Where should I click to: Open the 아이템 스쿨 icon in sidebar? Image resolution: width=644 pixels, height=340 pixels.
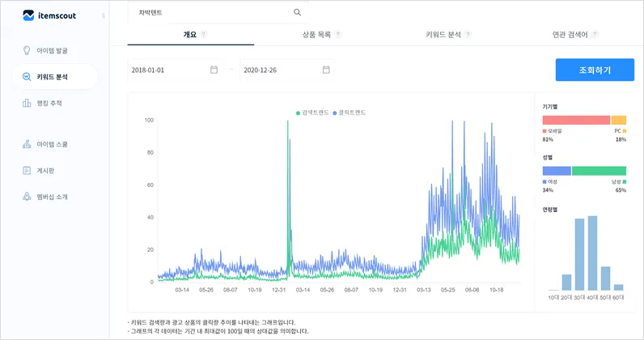[27, 144]
